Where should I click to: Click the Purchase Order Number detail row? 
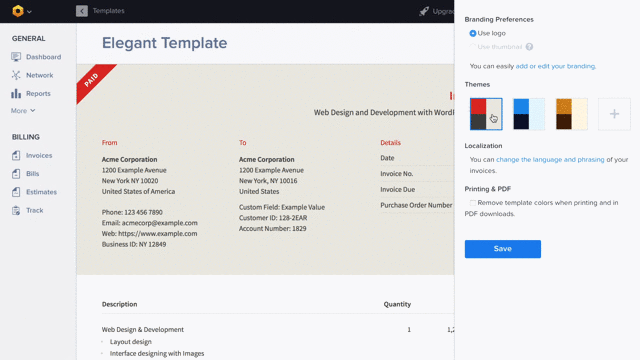coord(416,205)
